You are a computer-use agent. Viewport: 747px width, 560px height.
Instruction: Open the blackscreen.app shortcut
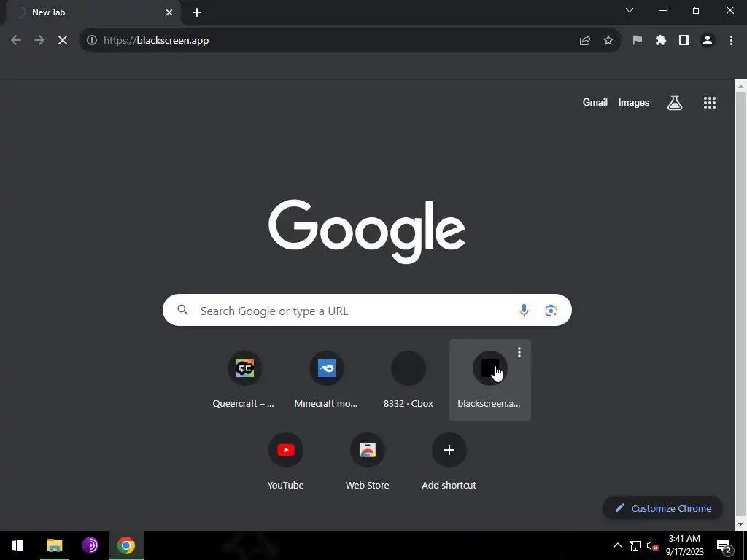pyautogui.click(x=489, y=380)
